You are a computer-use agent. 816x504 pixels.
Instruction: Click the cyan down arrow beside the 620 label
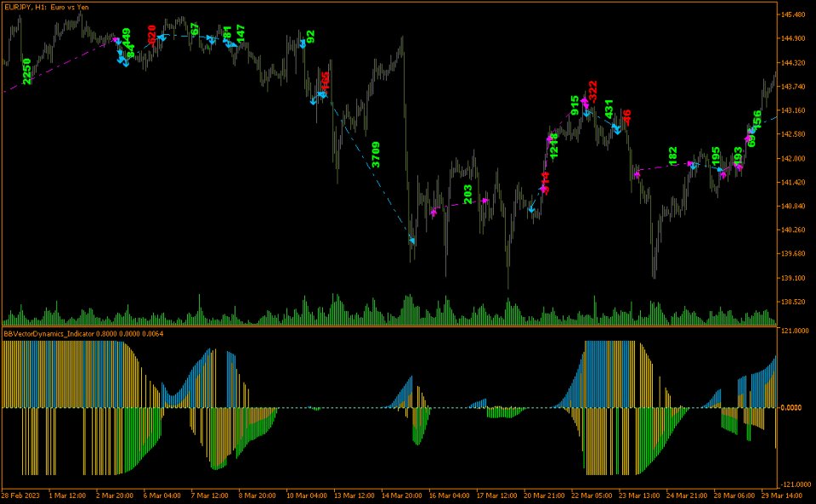pyautogui.click(x=161, y=37)
